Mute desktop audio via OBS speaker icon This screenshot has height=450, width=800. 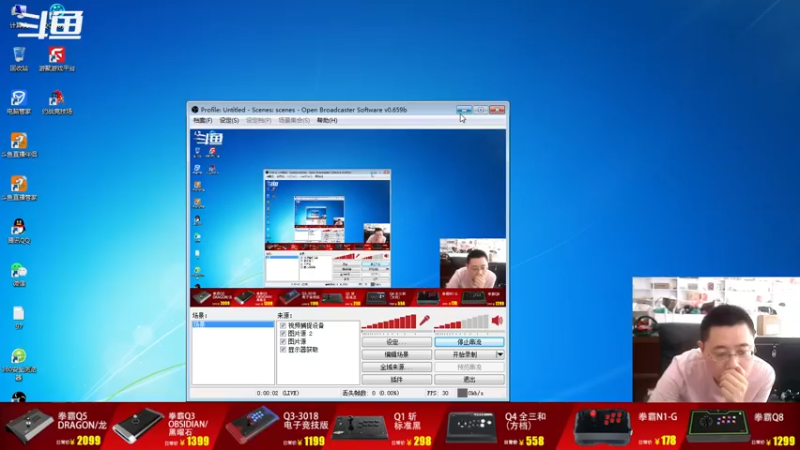pos(497,321)
